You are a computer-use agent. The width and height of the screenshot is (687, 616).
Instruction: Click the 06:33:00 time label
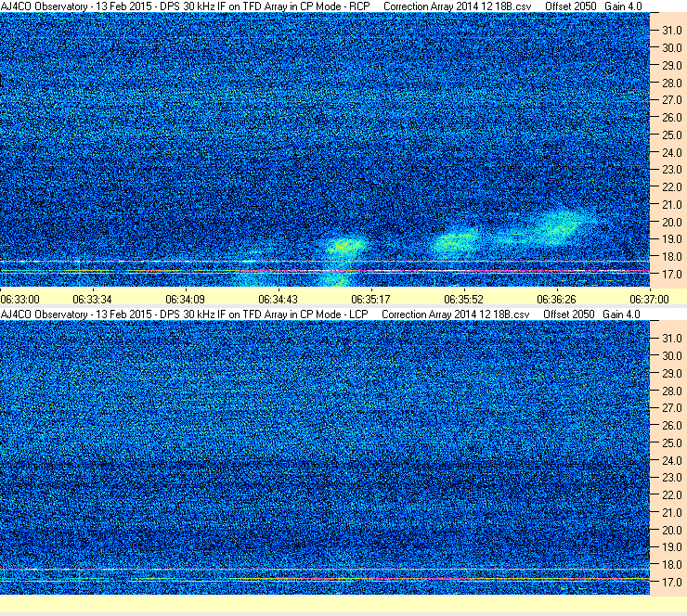(20, 300)
